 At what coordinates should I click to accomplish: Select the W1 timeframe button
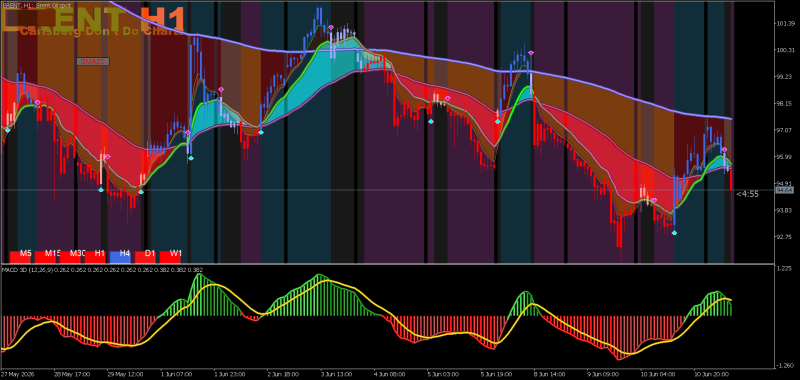click(x=170, y=256)
